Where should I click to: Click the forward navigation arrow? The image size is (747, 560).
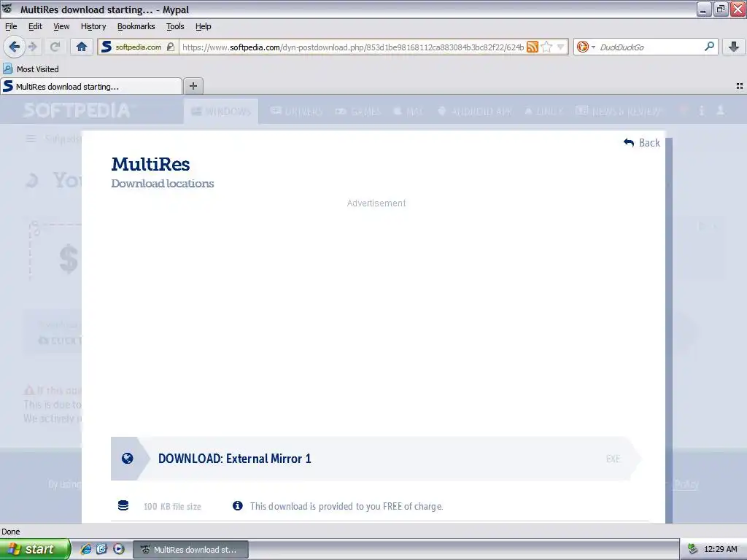tap(33, 47)
